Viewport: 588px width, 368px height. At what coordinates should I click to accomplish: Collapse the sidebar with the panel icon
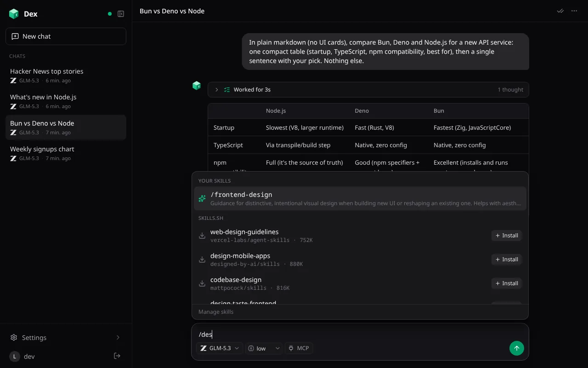[x=121, y=14]
